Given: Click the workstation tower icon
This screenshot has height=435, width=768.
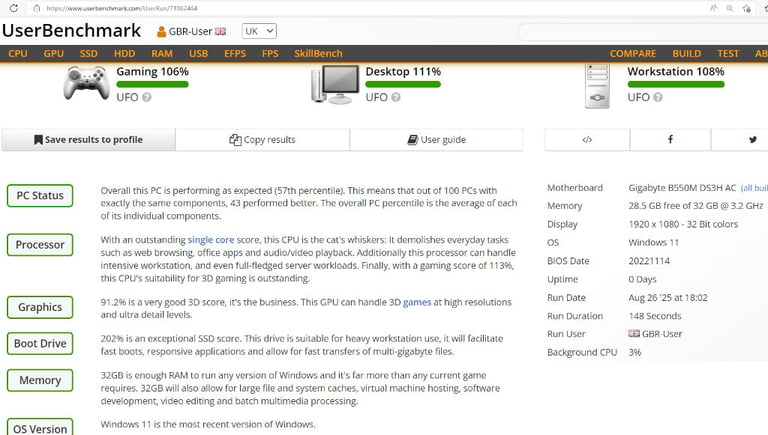Looking at the screenshot, I should click(x=597, y=86).
